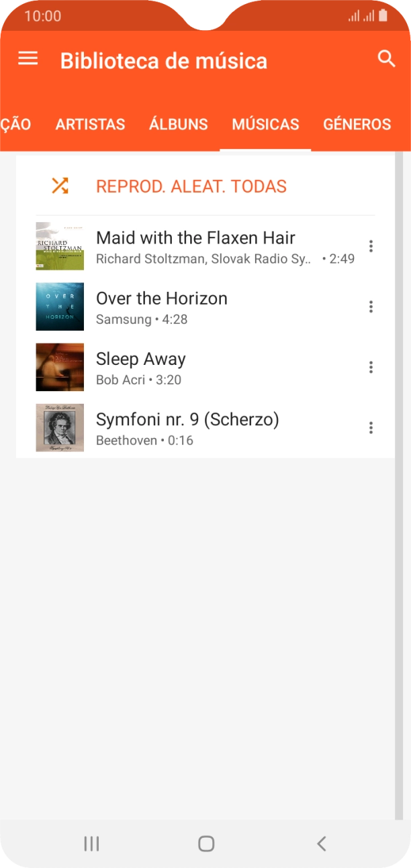Play the song Over the Horizon

(x=162, y=299)
